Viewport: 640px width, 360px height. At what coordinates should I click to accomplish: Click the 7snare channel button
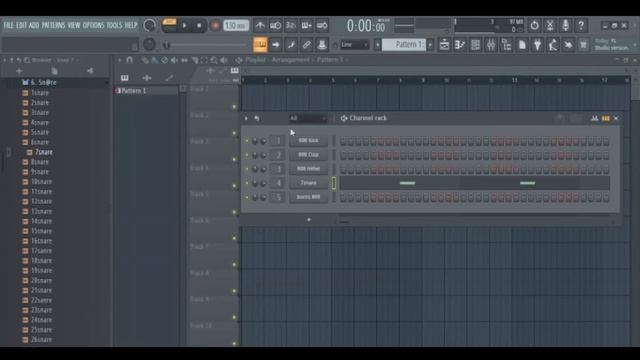(308, 183)
